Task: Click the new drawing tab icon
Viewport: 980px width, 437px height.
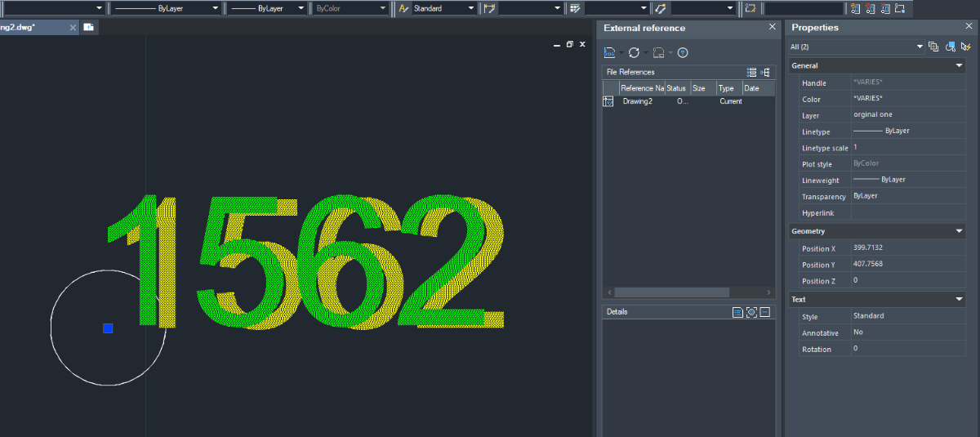Action: (x=88, y=27)
